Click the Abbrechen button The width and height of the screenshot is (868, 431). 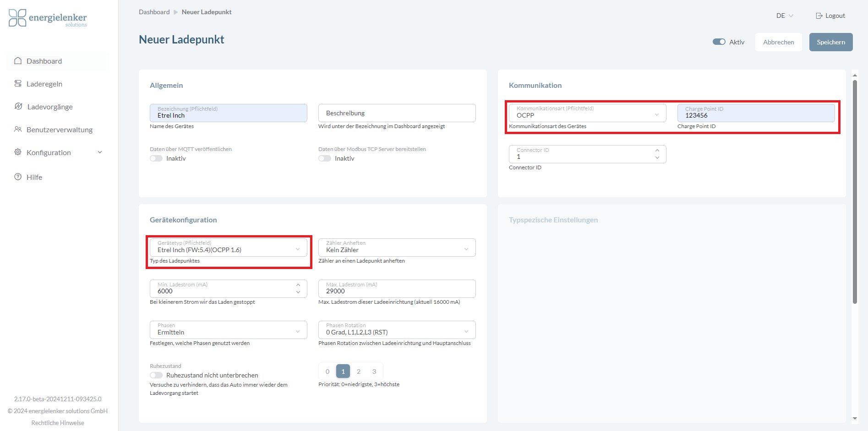[x=779, y=42]
